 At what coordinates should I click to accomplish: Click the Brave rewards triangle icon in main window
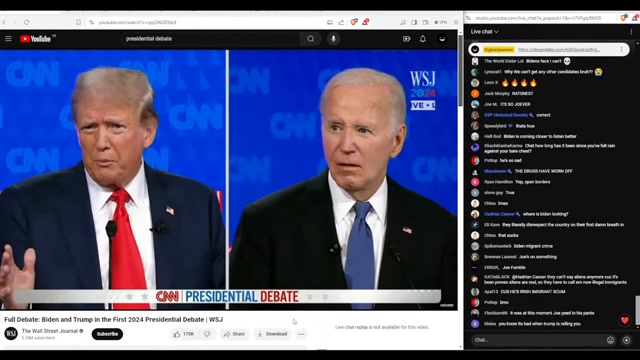(365, 22)
